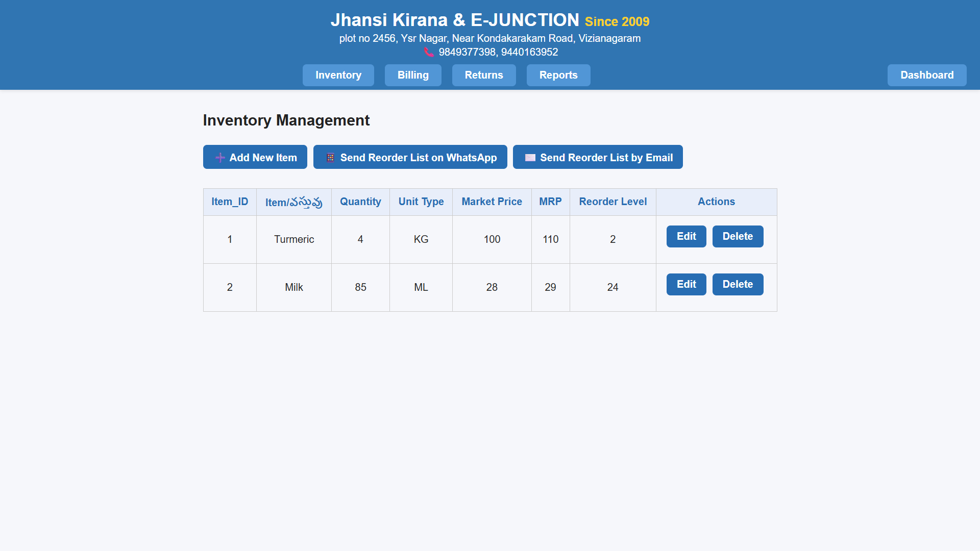Click the phone icon next to contact numbers

(429, 51)
